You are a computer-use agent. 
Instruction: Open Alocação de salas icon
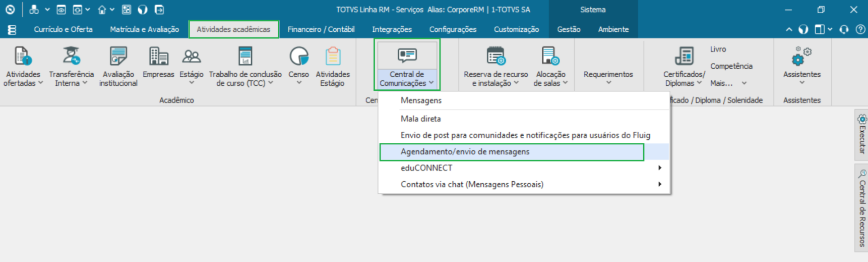550,67
